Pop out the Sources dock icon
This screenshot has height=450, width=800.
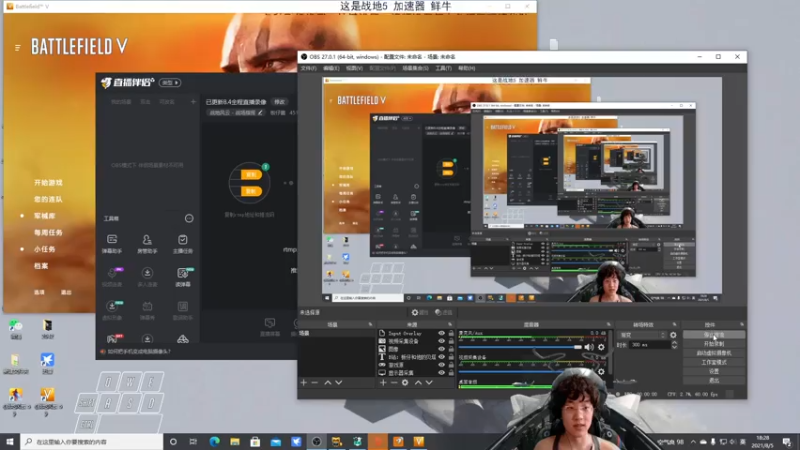(x=450, y=324)
